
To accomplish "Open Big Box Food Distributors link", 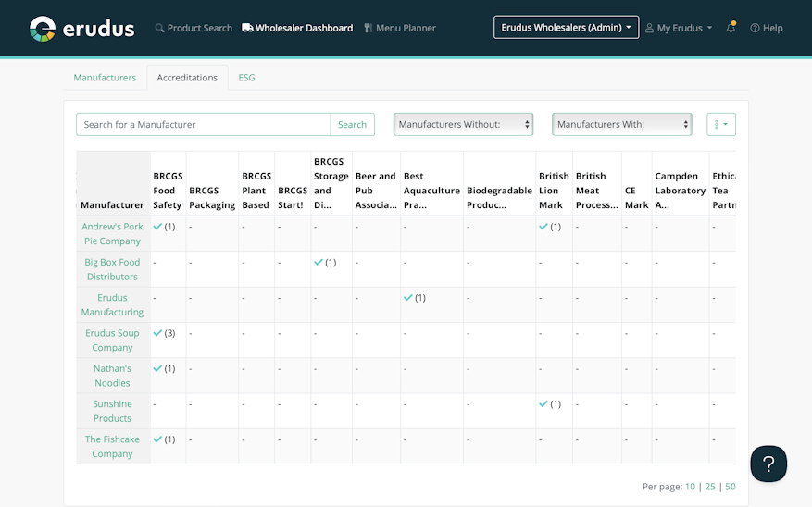I will pyautogui.click(x=112, y=269).
